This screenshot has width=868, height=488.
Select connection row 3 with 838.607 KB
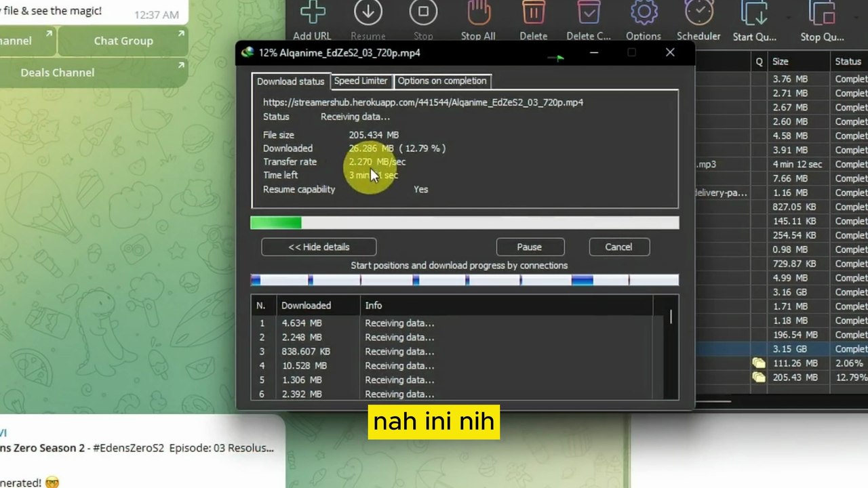(457, 352)
